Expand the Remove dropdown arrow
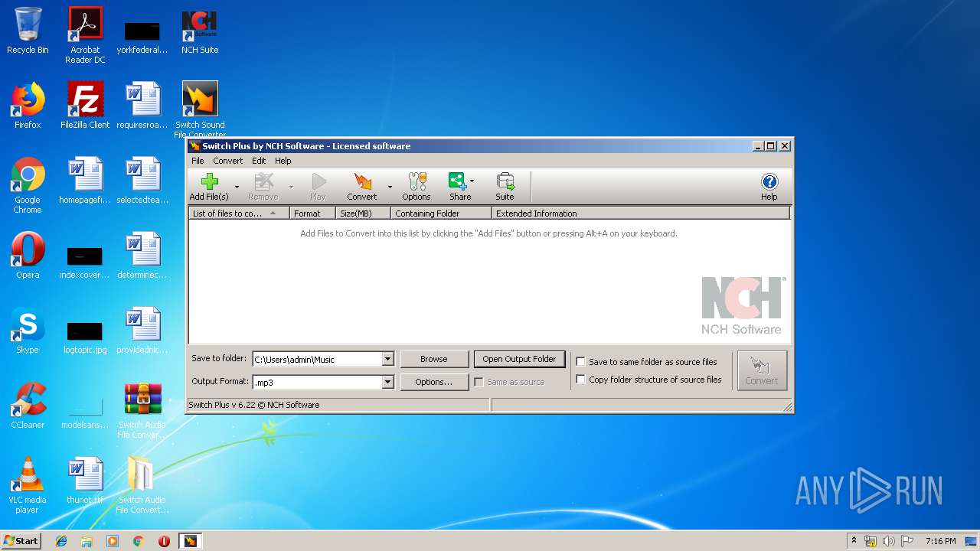 [x=291, y=187]
